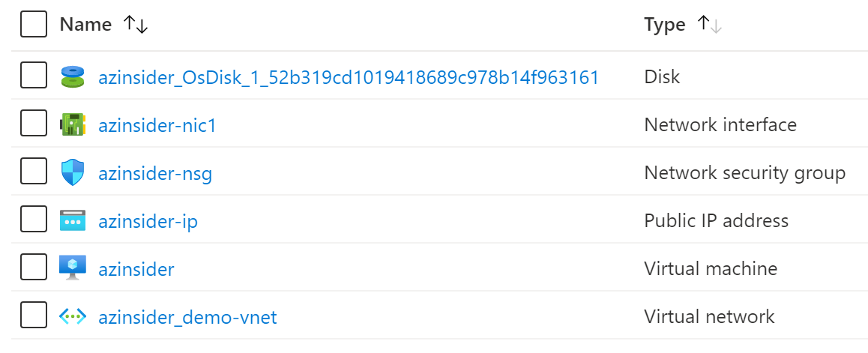Open the azinsider-nic1 link
Viewport: 868px width, 353px height.
(x=157, y=126)
